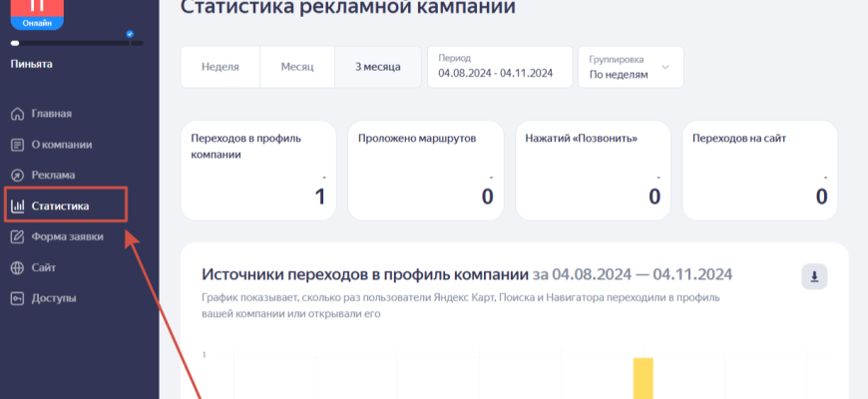The height and width of the screenshot is (399, 868).
Task: Click the Форма заявки edit icon
Action: (x=17, y=237)
